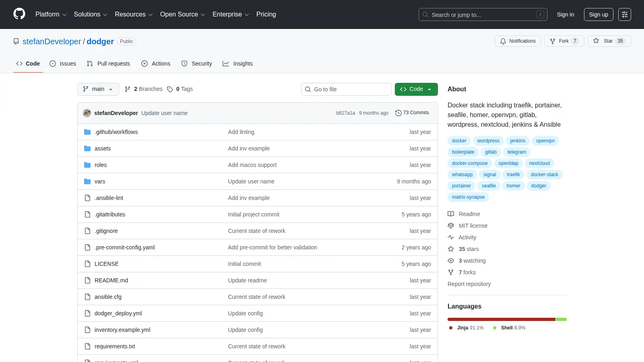The image size is (644, 362).
Task: Click the Sign up button
Action: (x=599, y=14)
